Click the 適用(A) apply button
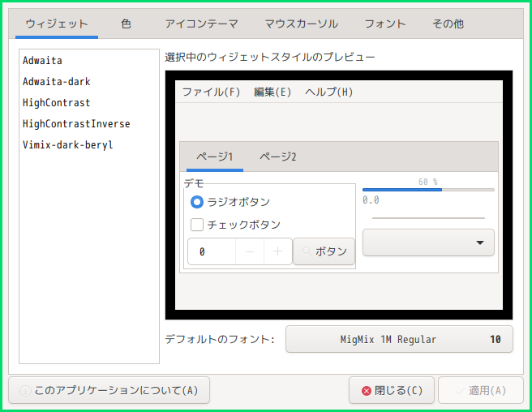532x412 pixels. [481, 390]
